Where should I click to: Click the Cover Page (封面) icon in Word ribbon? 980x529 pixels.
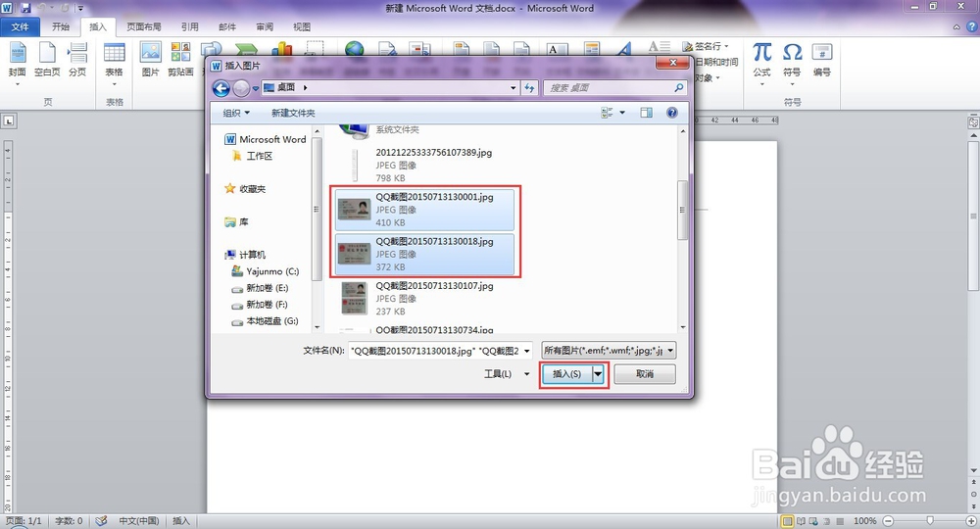click(18, 61)
